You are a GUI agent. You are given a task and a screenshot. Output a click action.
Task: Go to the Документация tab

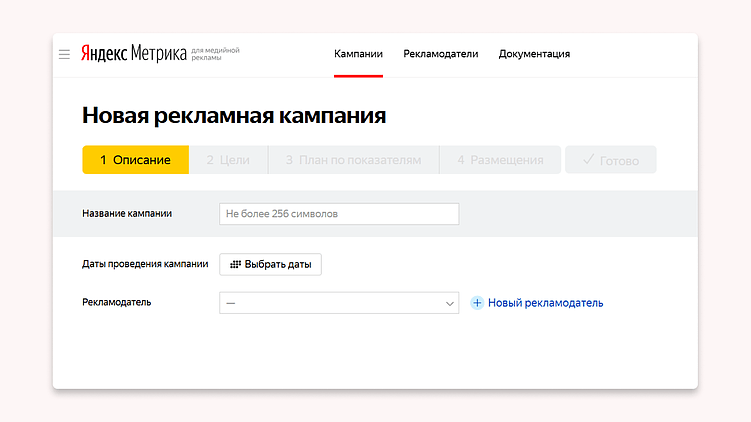click(534, 54)
